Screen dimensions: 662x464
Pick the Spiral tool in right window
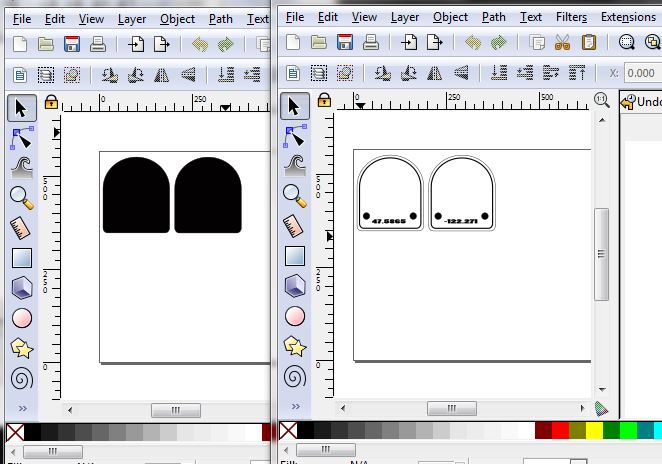click(x=294, y=377)
